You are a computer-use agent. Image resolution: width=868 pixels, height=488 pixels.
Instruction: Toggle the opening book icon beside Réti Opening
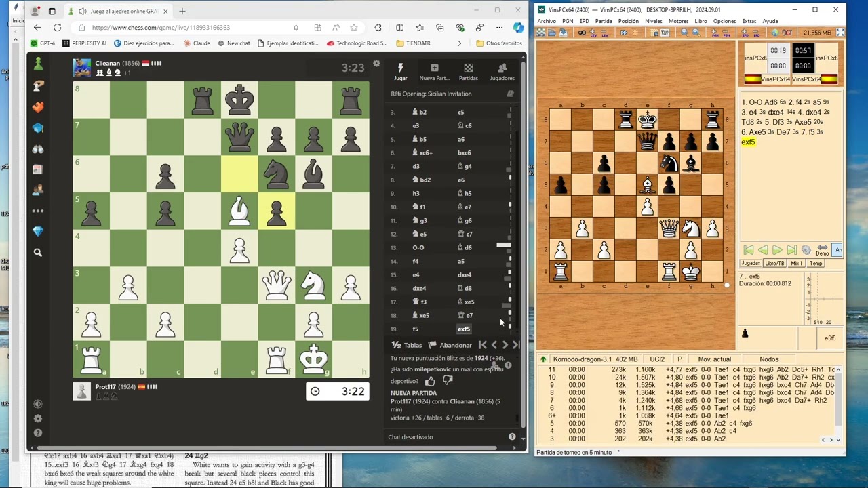click(x=510, y=94)
